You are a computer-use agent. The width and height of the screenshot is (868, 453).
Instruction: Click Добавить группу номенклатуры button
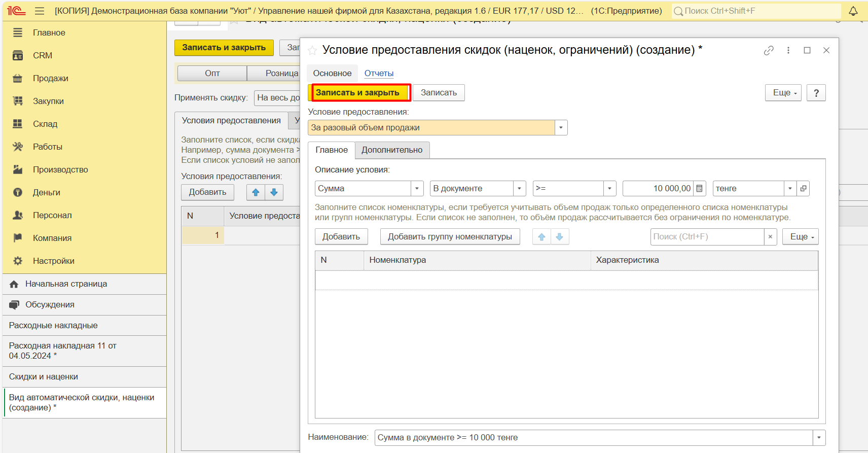[450, 236]
